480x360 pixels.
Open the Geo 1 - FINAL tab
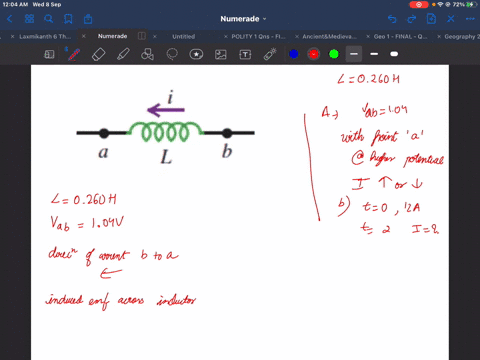point(400,36)
